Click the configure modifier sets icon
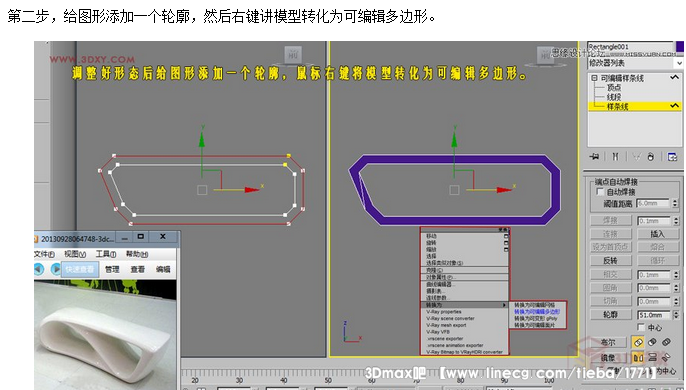The image size is (686, 390). (x=672, y=157)
